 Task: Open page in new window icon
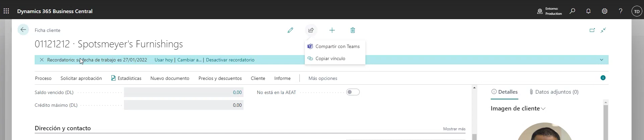[x=592, y=30]
